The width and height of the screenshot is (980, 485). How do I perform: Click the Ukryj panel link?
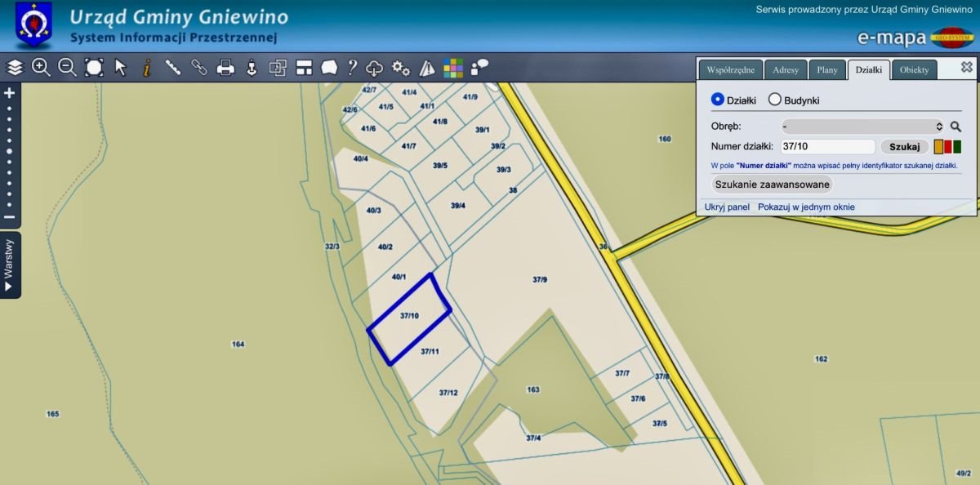[727, 207]
